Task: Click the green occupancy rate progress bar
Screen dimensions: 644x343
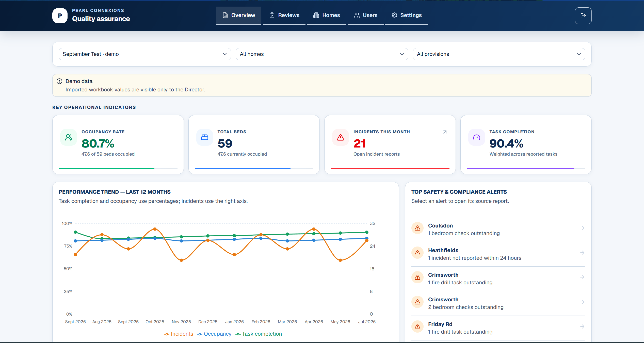Action: click(x=118, y=169)
